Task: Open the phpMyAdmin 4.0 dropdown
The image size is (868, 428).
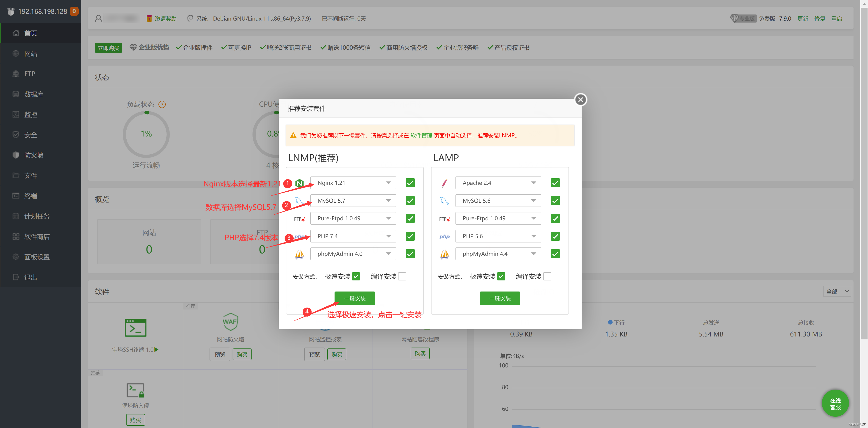Action: pos(353,254)
